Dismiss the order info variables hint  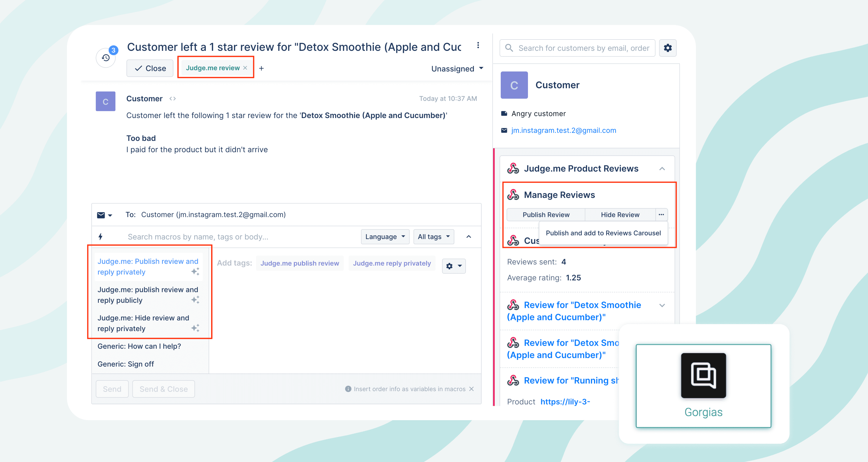[x=471, y=389]
